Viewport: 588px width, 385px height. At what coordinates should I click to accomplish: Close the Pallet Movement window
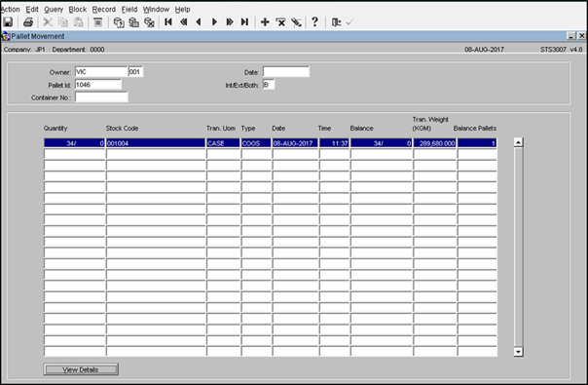[x=581, y=36]
